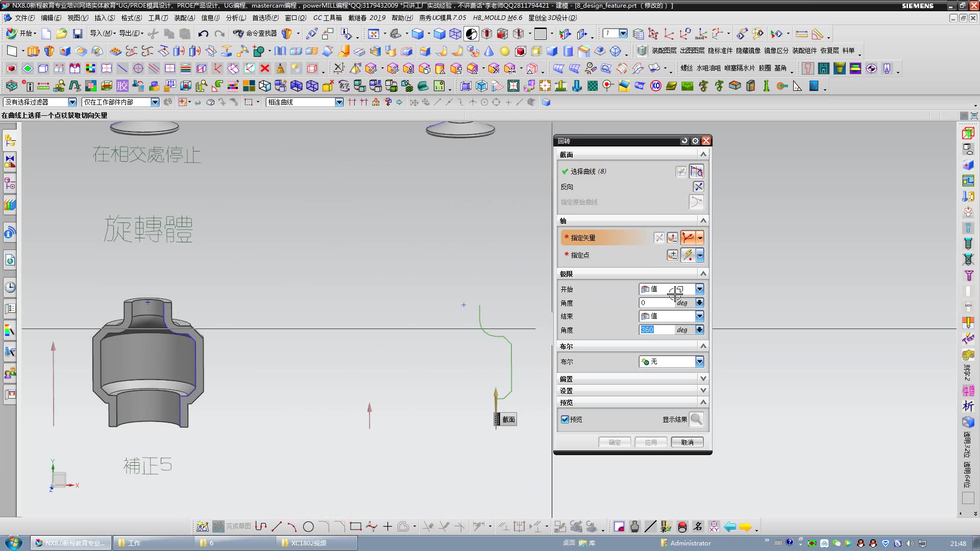The width and height of the screenshot is (980, 551).
Task: Click the inferred point lightning icon
Action: [x=688, y=255]
